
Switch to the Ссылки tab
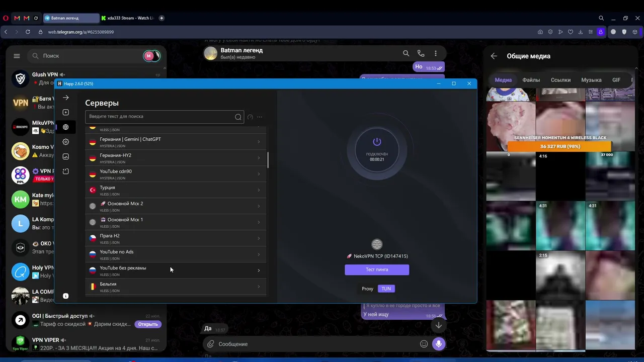pos(560,80)
